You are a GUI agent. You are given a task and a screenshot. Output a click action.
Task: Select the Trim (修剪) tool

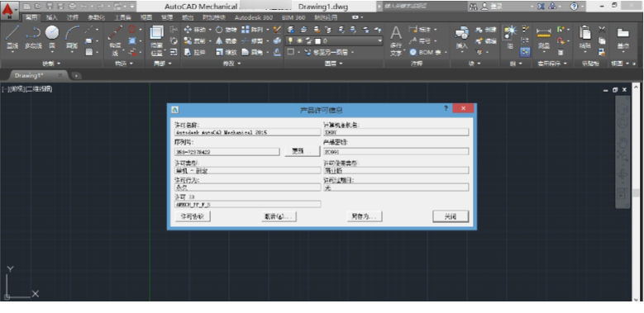pyautogui.click(x=252, y=41)
